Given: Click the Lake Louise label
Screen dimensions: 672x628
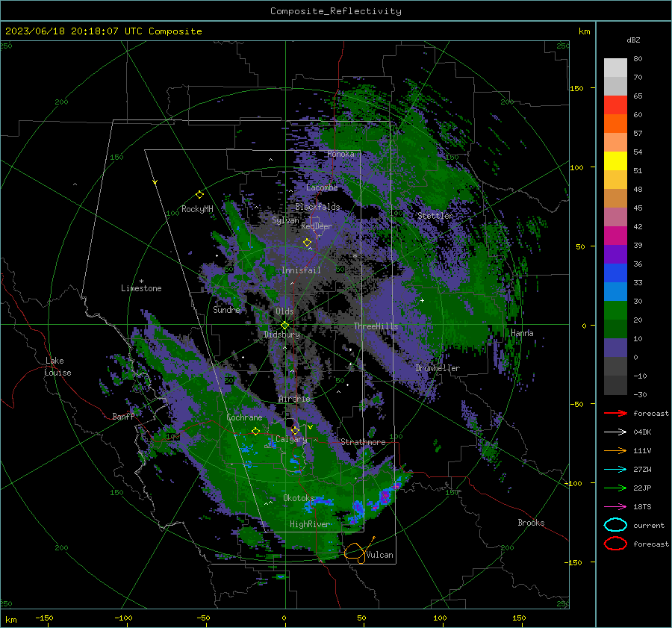Looking at the screenshot, I should tap(57, 367).
